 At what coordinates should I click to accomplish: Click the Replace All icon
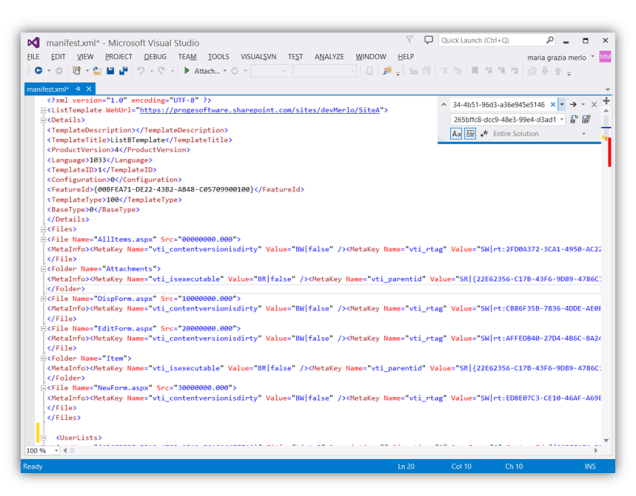586,119
